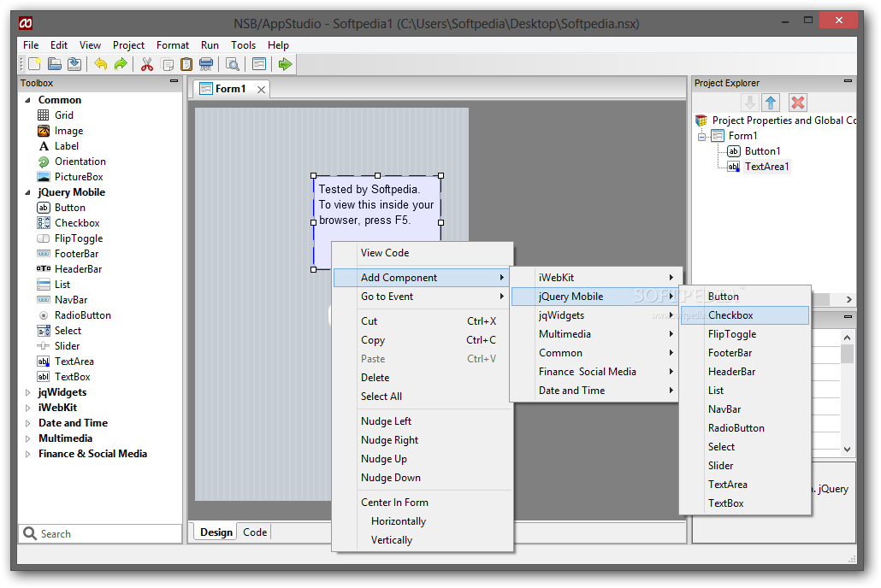Click the Copy toolbar icon
Screen dimensions: 881x588
pos(167,64)
